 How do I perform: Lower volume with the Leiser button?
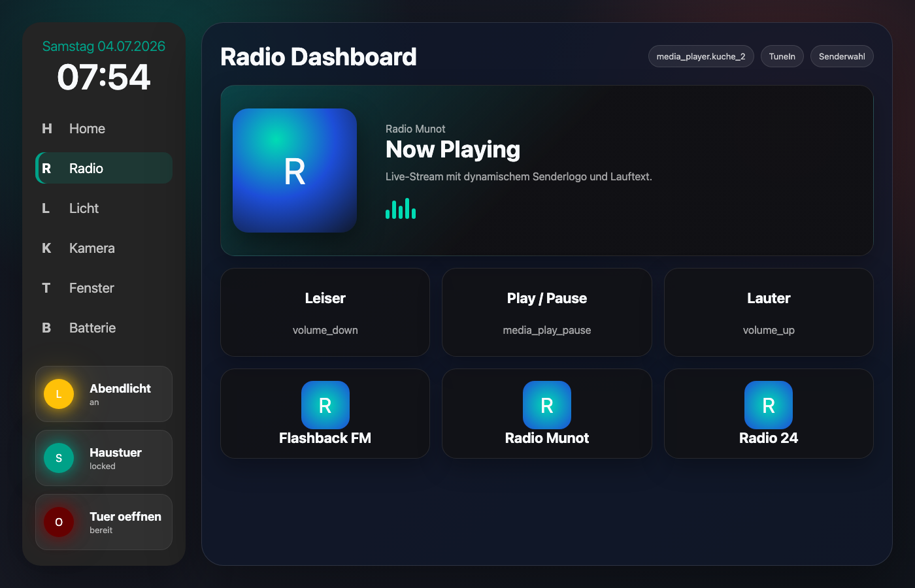pyautogui.click(x=325, y=312)
